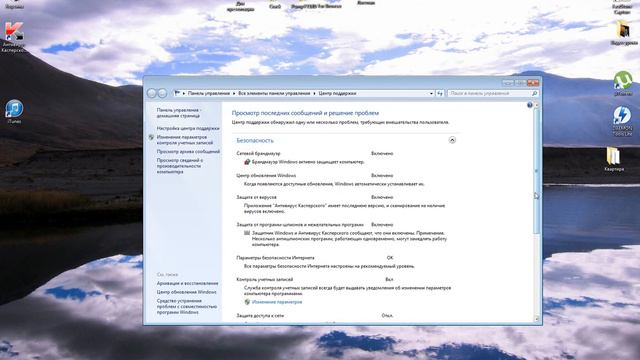
Task: Click the Включено status beside Защита от вирусов
Action: tap(382, 197)
